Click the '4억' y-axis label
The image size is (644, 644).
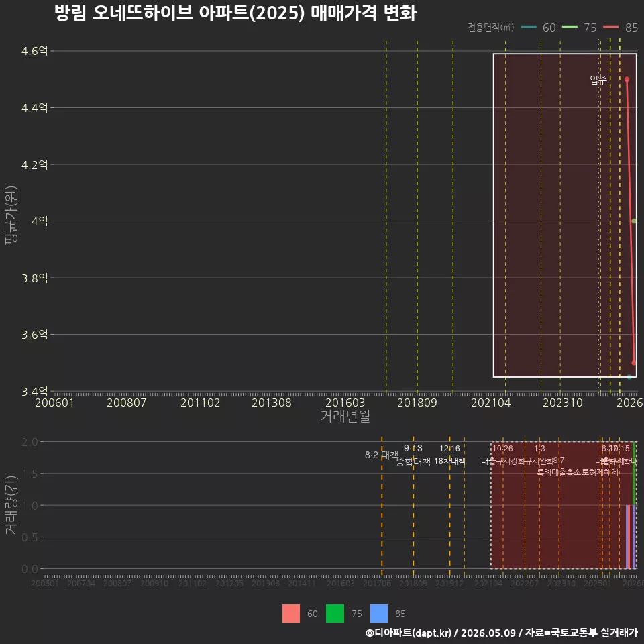pos(40,221)
